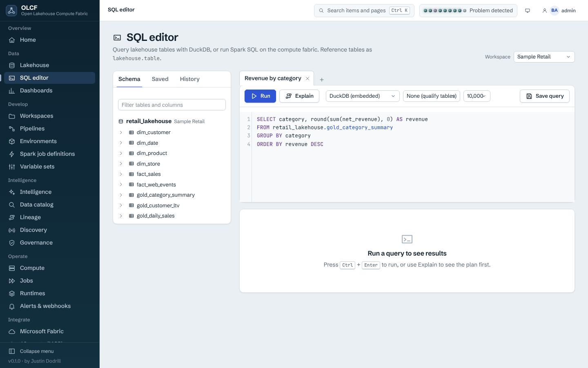588x368 pixels.
Task: Switch to the History tab
Action: (190, 79)
